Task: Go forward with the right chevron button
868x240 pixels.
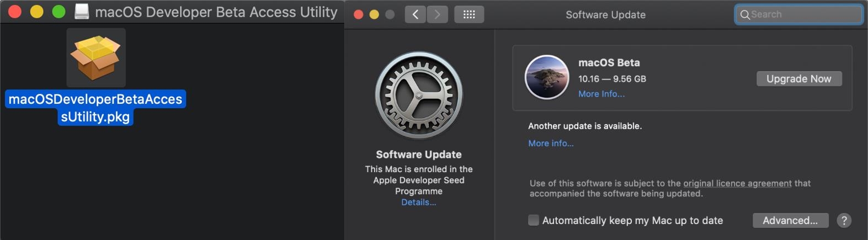Action: coord(437,14)
